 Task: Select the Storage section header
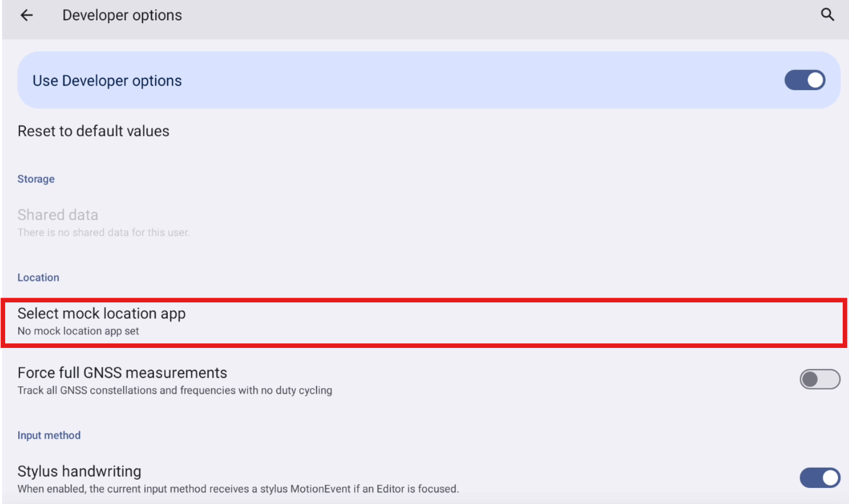point(36,179)
